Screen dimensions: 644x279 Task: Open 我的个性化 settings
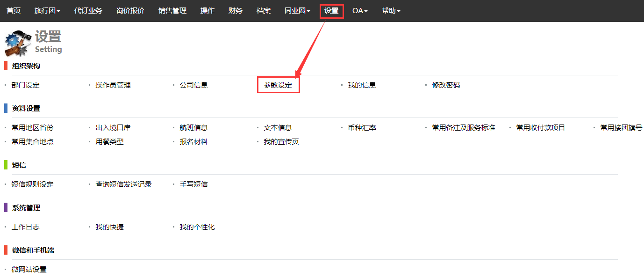pos(197,227)
